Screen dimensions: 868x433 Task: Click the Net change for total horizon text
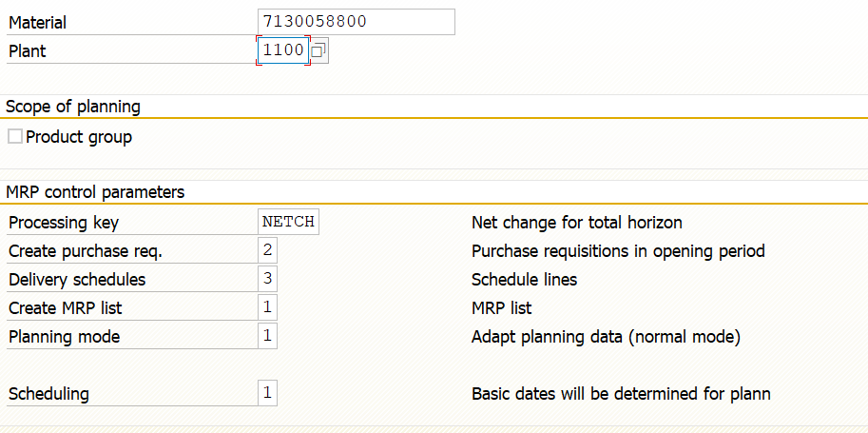(x=577, y=223)
